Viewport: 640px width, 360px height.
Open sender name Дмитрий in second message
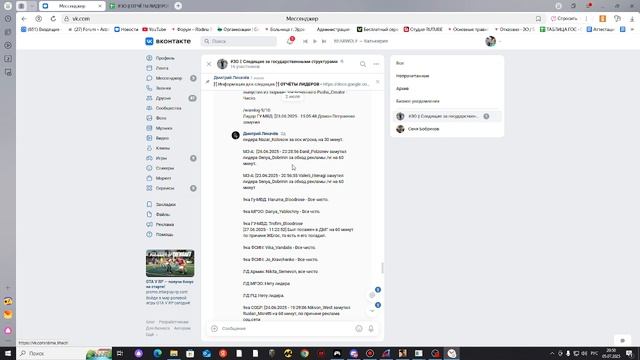click(260, 133)
